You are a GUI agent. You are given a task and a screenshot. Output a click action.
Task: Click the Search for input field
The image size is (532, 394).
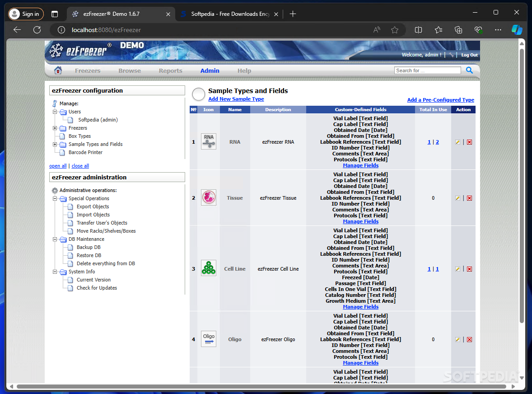[428, 70]
